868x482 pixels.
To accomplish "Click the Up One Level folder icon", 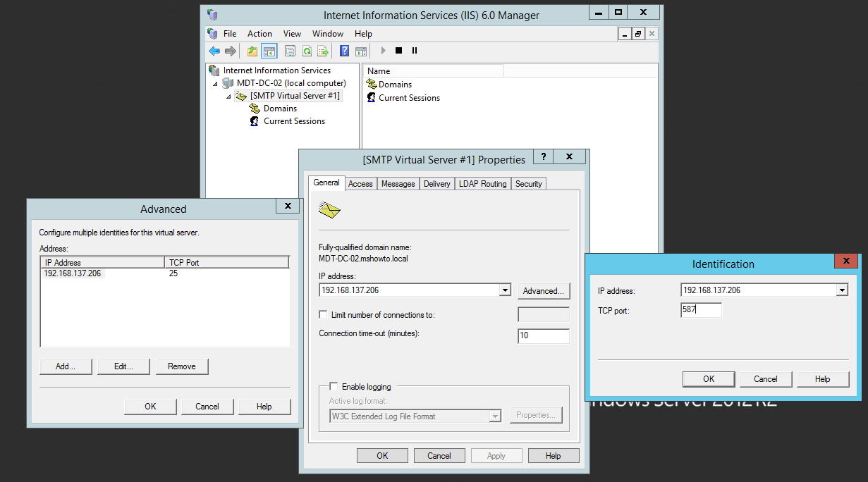I will pos(252,51).
